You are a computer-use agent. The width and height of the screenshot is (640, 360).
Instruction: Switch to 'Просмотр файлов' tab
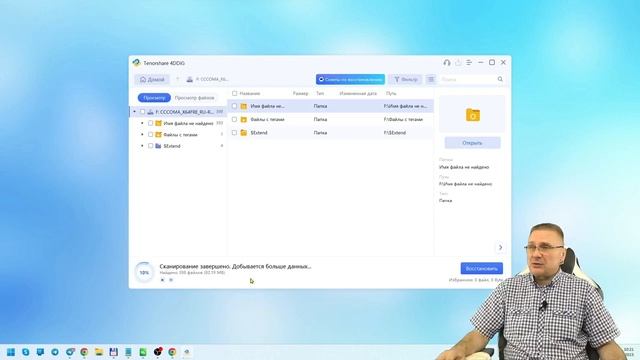click(x=194, y=98)
